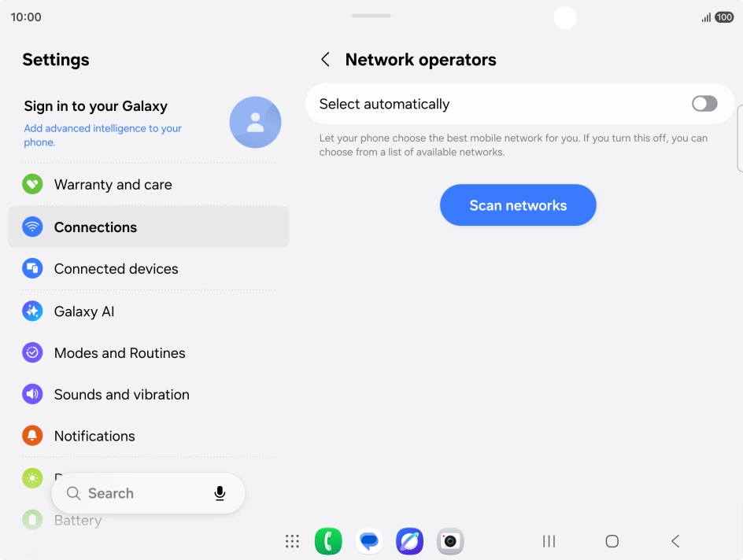Viewport: 743px width, 560px height.
Task: Launch the Messages app from taskbar
Action: coord(369,541)
